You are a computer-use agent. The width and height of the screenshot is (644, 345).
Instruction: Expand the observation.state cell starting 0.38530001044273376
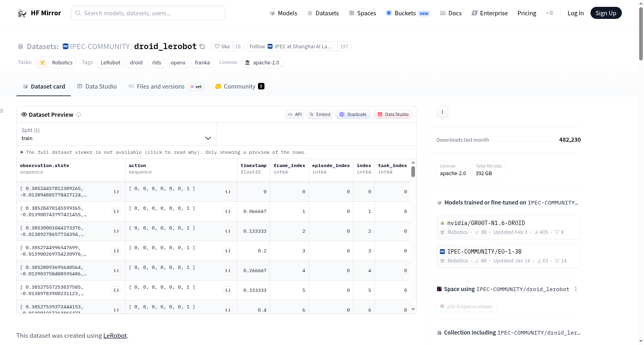[116, 231]
